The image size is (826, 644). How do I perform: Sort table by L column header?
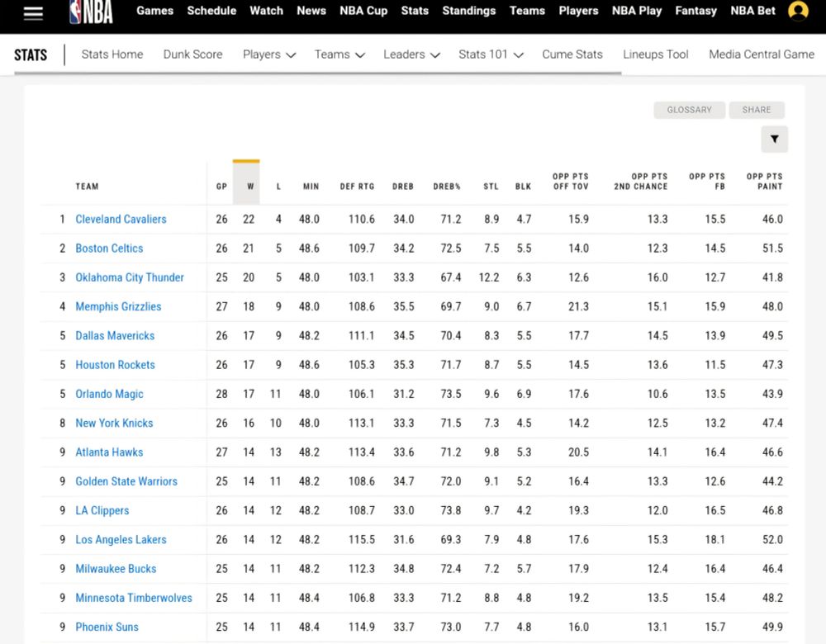point(278,187)
